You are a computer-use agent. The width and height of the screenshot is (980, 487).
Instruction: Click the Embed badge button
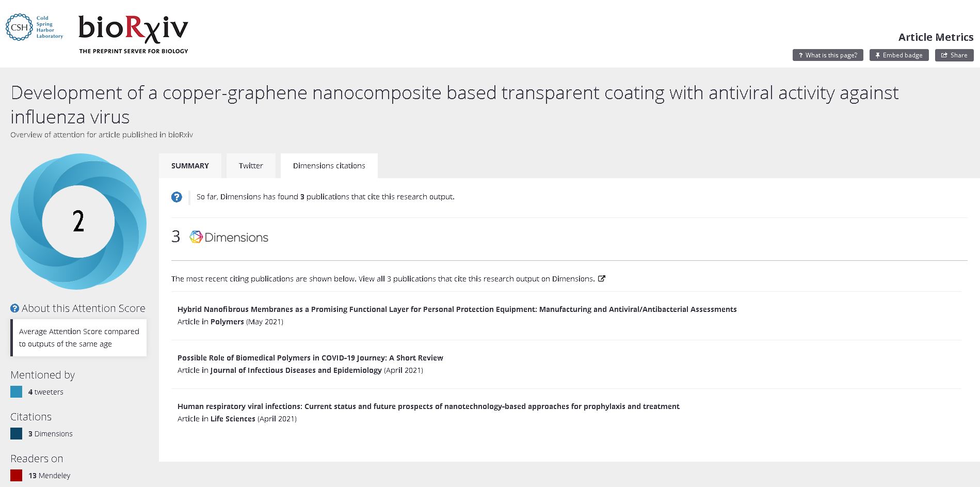tap(899, 55)
